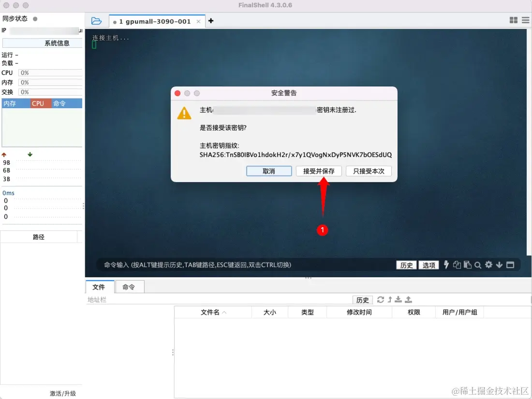The height and width of the screenshot is (399, 532).
Task: Select the CPU process sort tab
Action: 41,103
